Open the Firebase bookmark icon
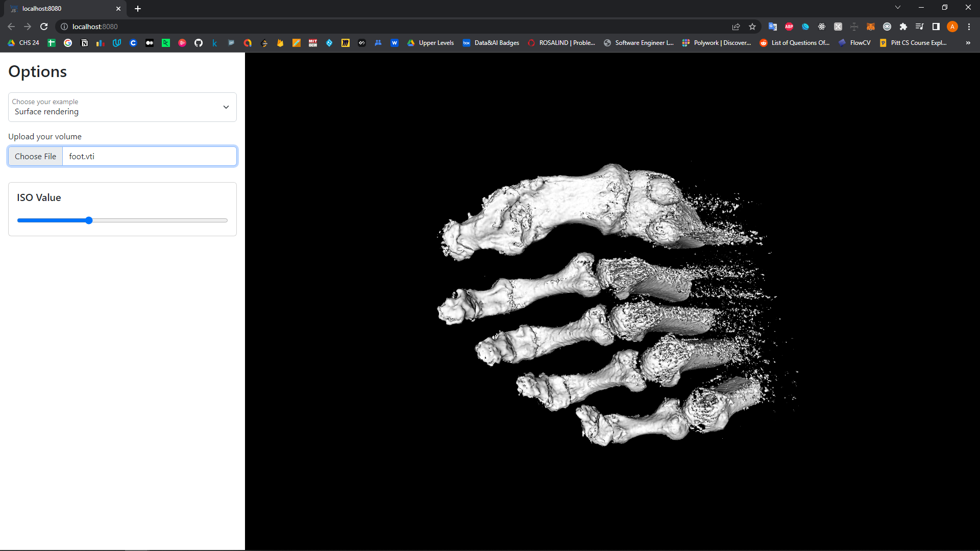This screenshot has height=551, width=980. pyautogui.click(x=280, y=43)
